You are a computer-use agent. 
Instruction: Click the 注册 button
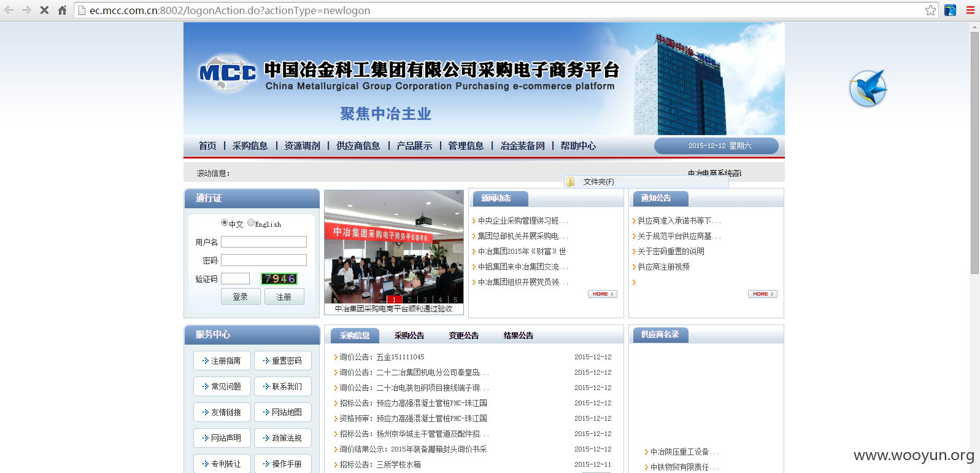(284, 297)
